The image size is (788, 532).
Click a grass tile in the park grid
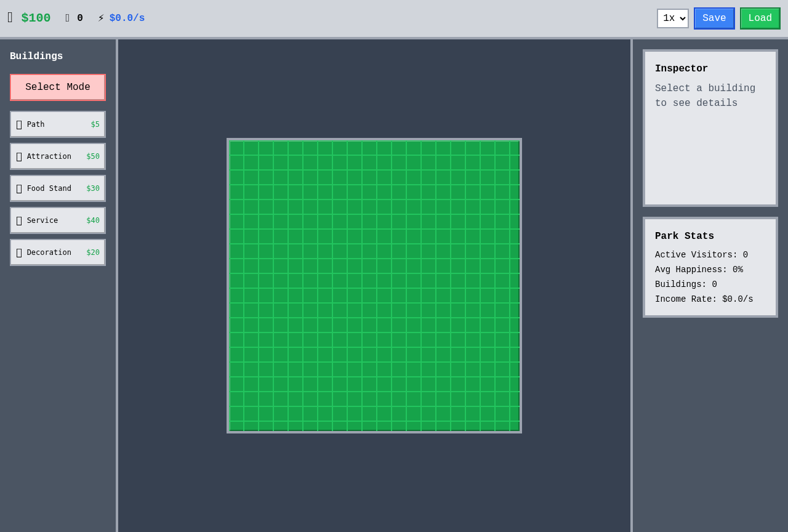coord(374,285)
